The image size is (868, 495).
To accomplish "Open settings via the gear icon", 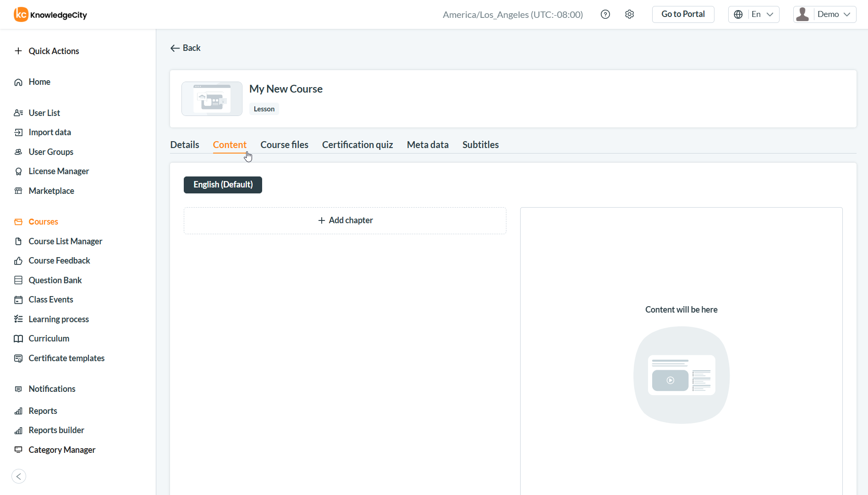I will 629,14.
